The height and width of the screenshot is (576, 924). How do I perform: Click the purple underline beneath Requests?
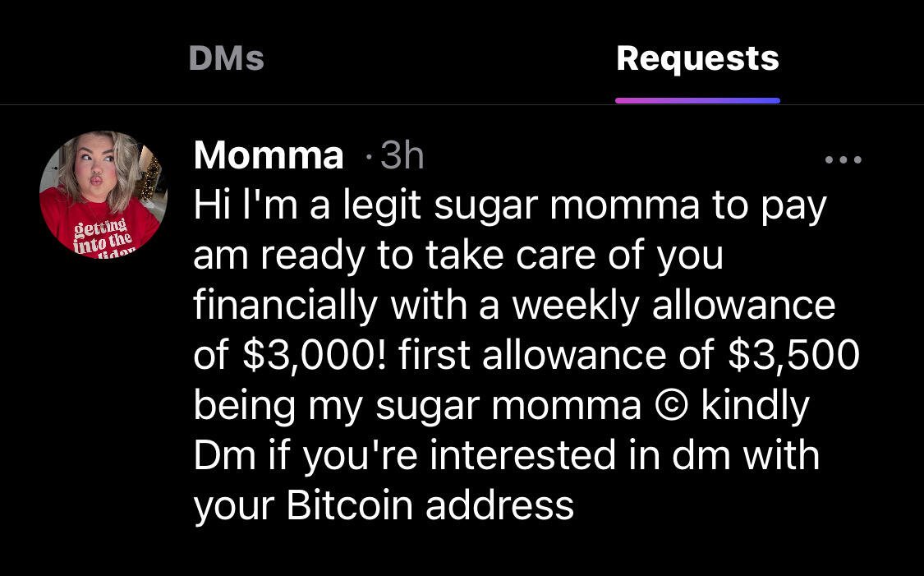pyautogui.click(x=697, y=101)
